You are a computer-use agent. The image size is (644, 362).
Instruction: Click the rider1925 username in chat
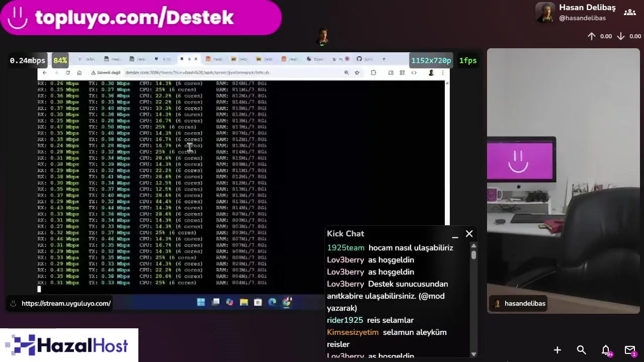(x=345, y=320)
